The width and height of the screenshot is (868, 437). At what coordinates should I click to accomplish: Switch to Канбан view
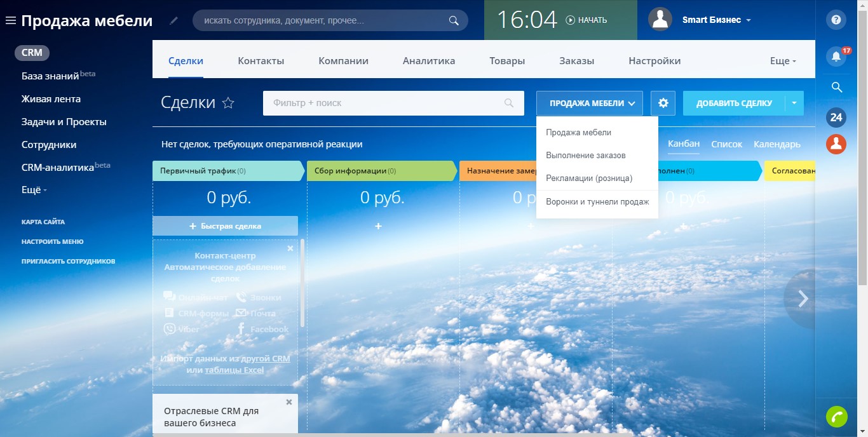coord(684,144)
